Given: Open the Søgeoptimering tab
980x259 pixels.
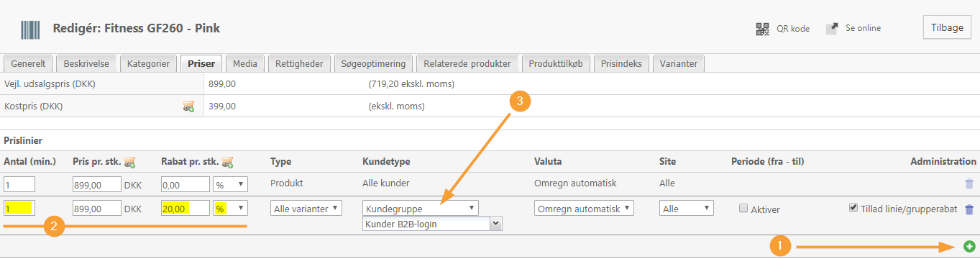Looking at the screenshot, I should [374, 63].
